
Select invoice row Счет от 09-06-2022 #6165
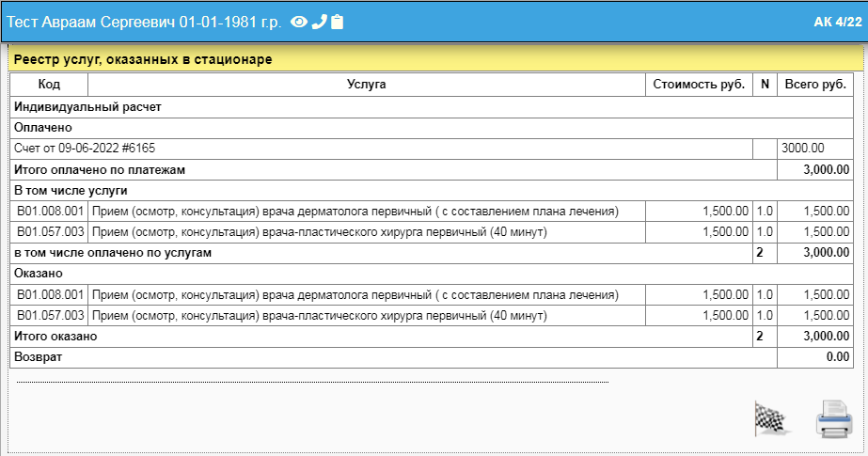(85, 148)
